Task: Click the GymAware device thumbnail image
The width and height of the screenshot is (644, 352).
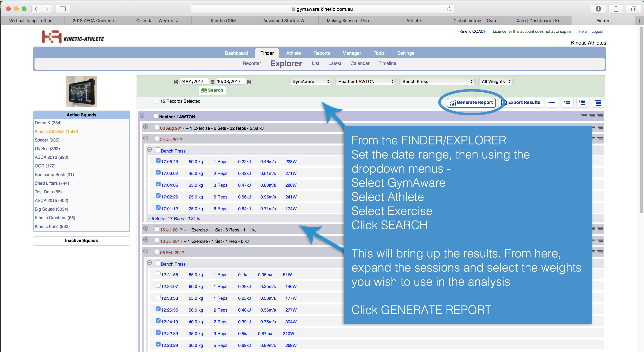Action: tap(82, 92)
